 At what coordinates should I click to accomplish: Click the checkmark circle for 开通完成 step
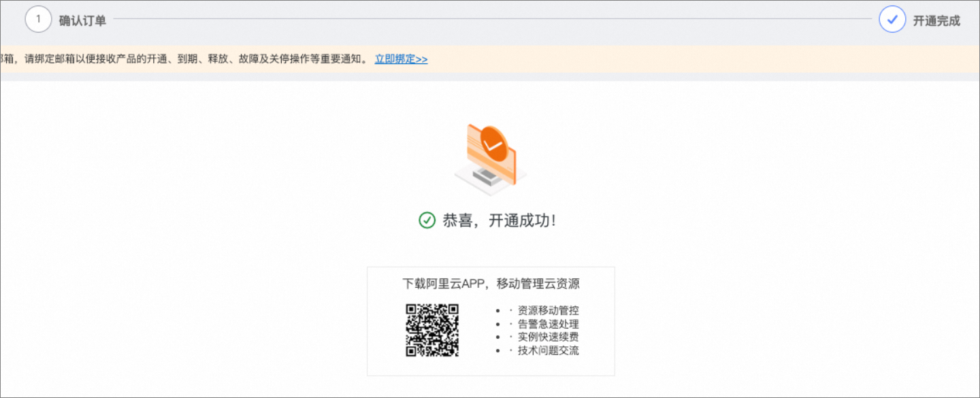click(x=892, y=19)
